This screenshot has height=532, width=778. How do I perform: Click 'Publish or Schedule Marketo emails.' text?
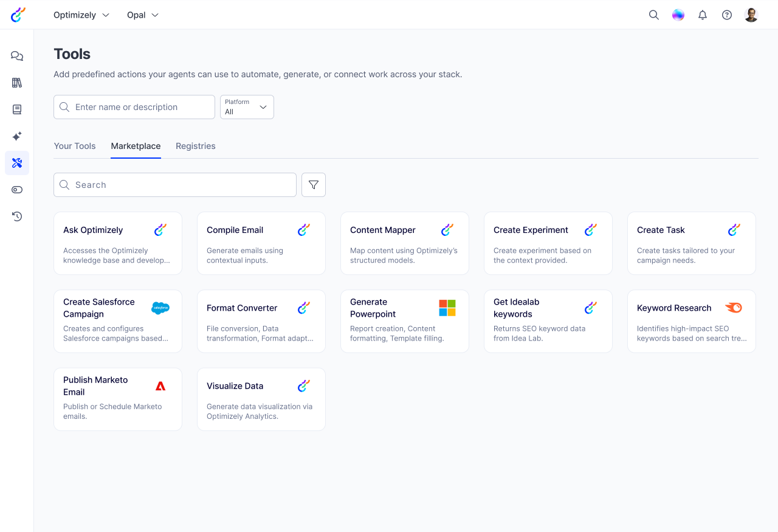[112, 411]
